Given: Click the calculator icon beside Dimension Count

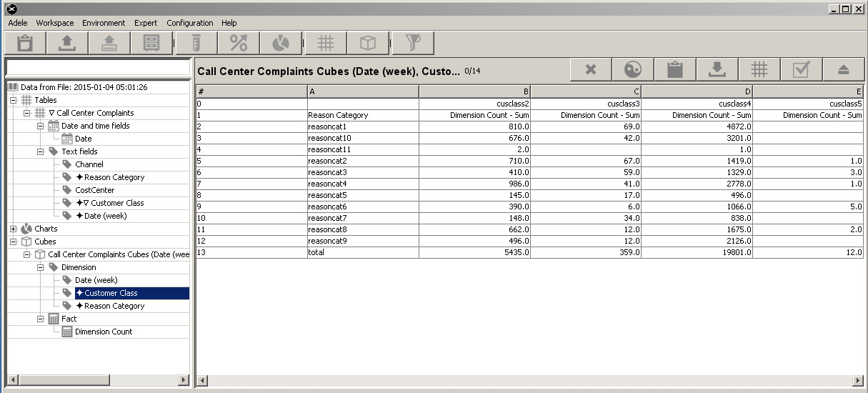Looking at the screenshot, I should 67,332.
